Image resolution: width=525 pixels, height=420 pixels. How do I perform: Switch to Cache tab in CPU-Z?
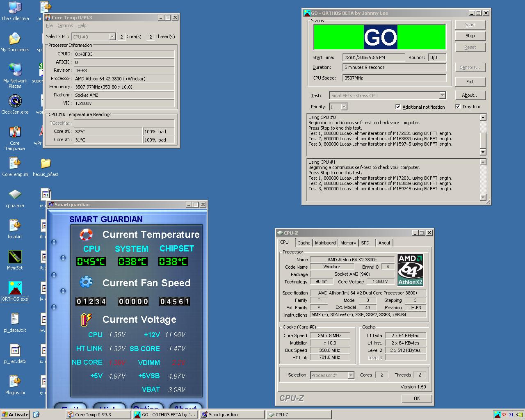point(304,243)
